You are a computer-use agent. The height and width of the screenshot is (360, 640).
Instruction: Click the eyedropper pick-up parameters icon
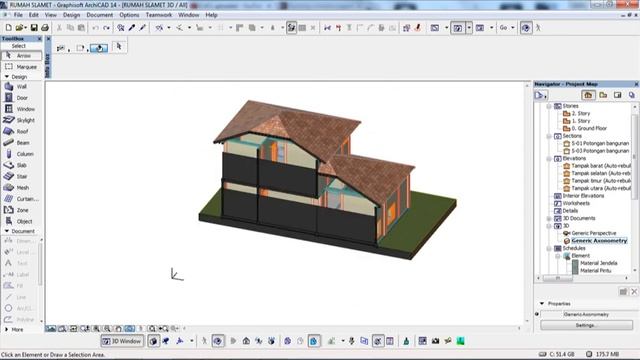(x=132, y=28)
